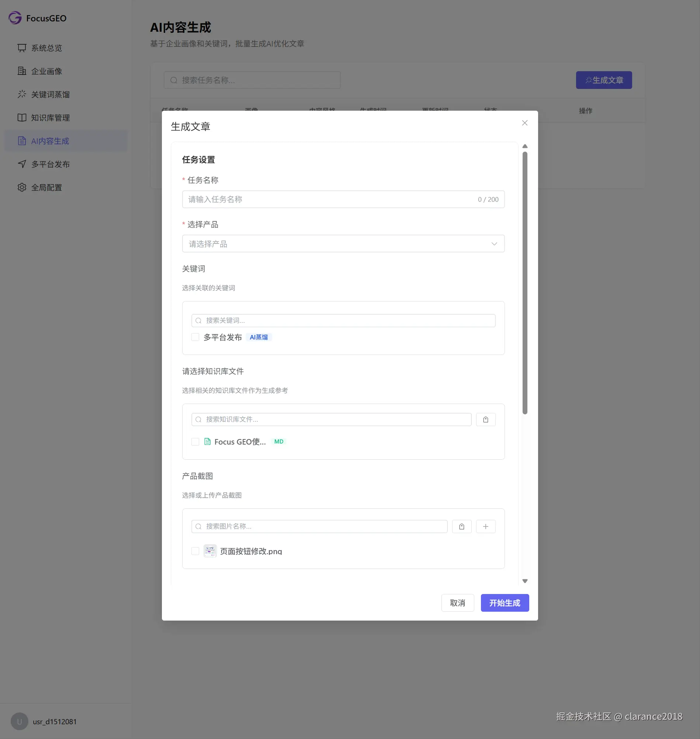The image size is (700, 739).
Task: Click the dialog's scroll-down arrow
Action: tap(524, 581)
